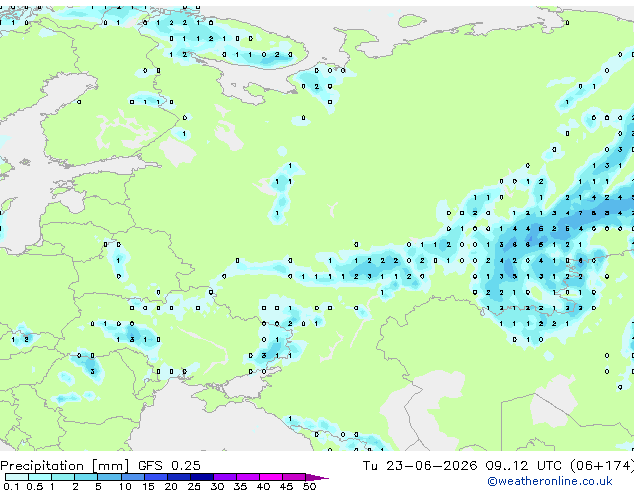This screenshot has width=634, height=490.
Task: Click the 'Precipitation [mm]' title text
Action: (x=65, y=466)
